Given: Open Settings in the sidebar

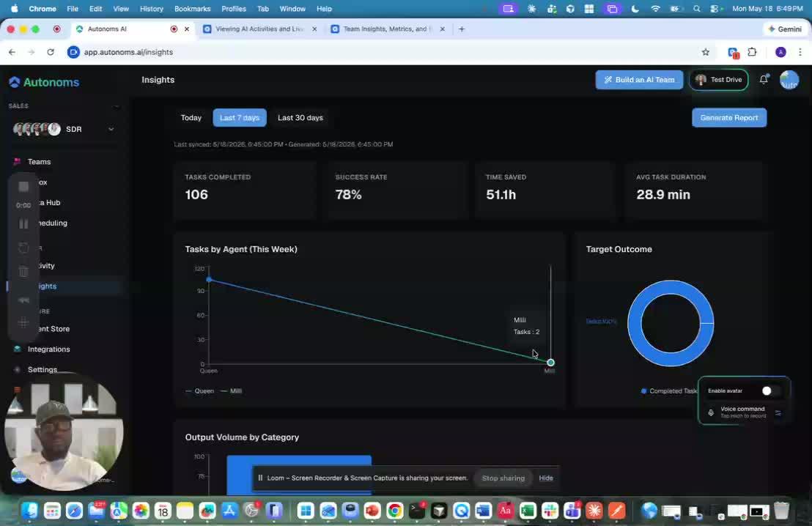Looking at the screenshot, I should [43, 370].
